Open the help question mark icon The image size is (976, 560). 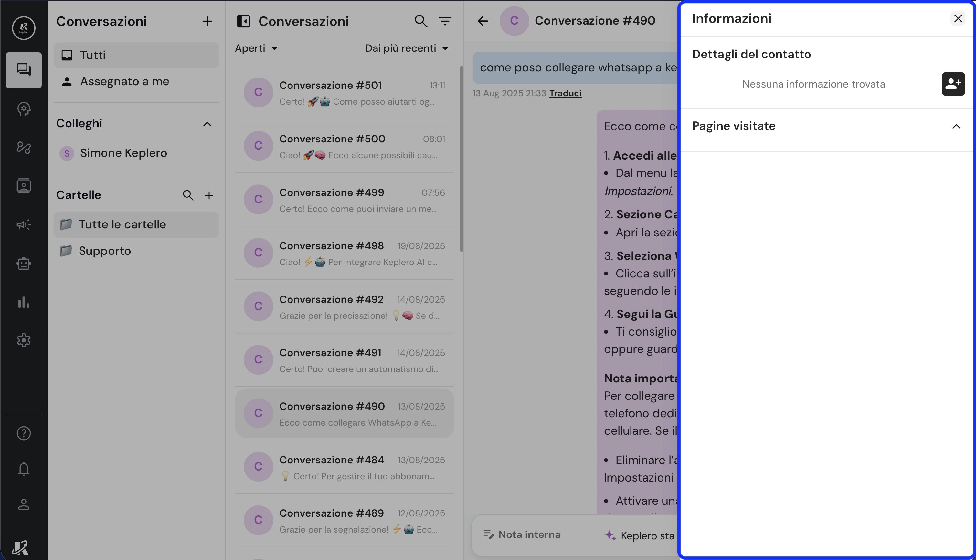pos(24,433)
